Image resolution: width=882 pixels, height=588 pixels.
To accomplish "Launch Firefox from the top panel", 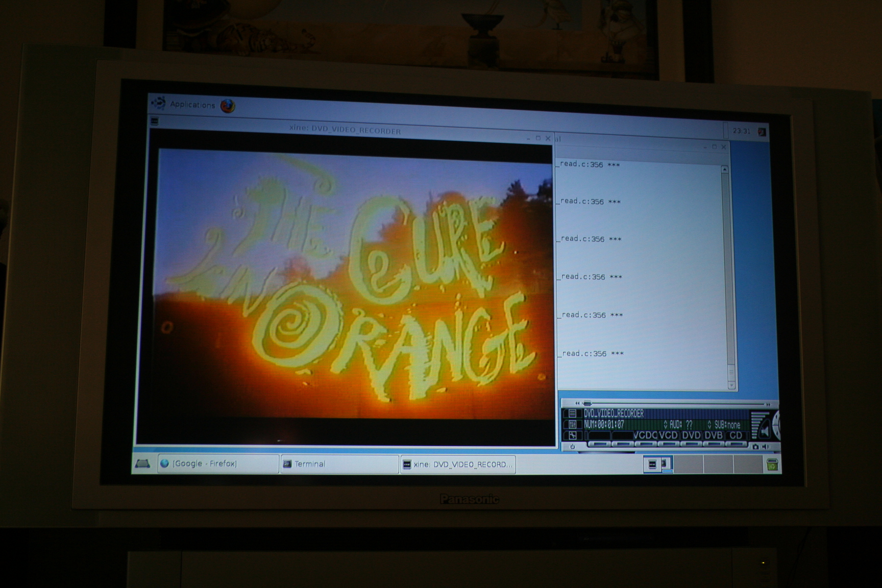I will point(228,106).
